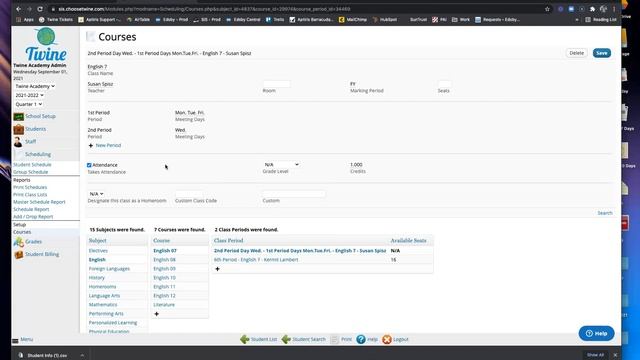Add a new class period with plus icon
The height and width of the screenshot is (360, 640).
(x=217, y=269)
